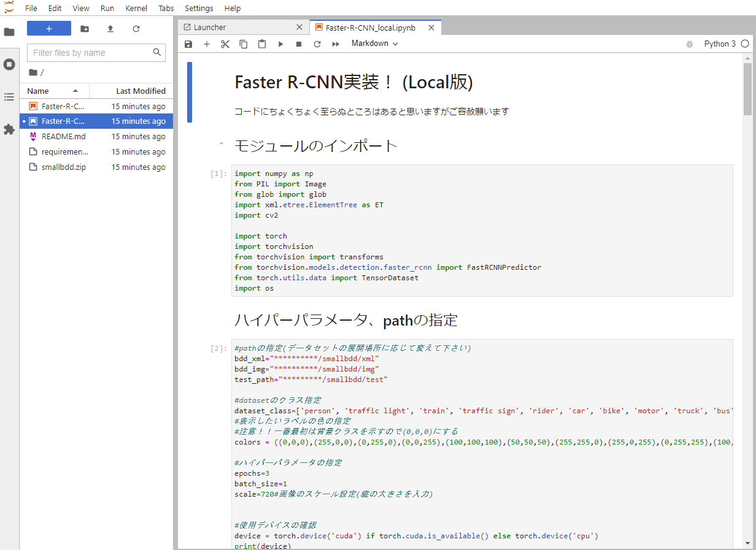
Task: Show the Table of Contents sidebar
Action: [x=9, y=97]
